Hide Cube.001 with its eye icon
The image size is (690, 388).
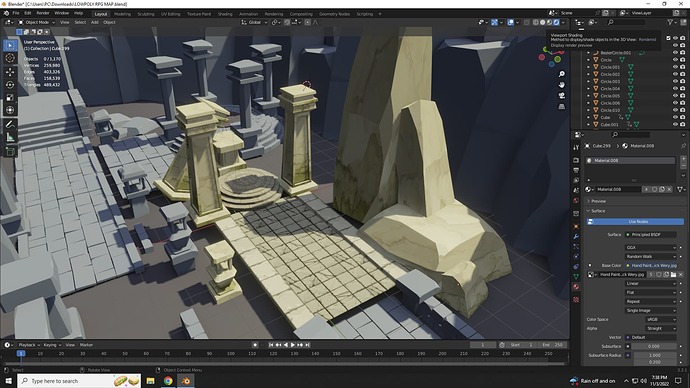point(675,124)
